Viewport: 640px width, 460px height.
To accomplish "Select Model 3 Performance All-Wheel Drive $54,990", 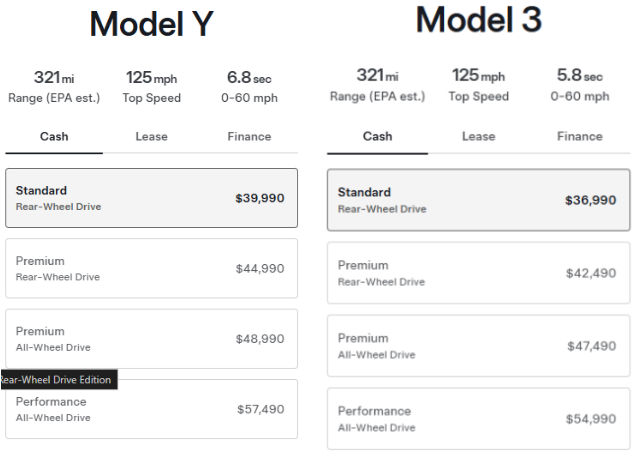I will [x=478, y=418].
